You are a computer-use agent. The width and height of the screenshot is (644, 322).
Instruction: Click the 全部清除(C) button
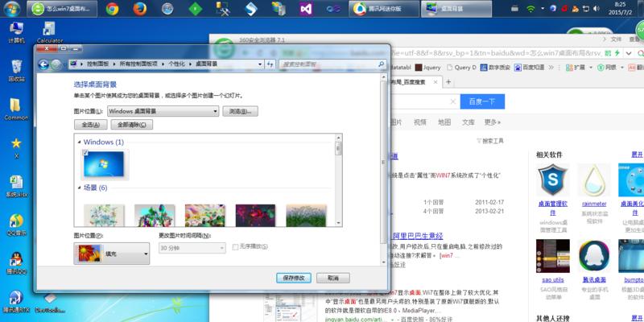131,125
